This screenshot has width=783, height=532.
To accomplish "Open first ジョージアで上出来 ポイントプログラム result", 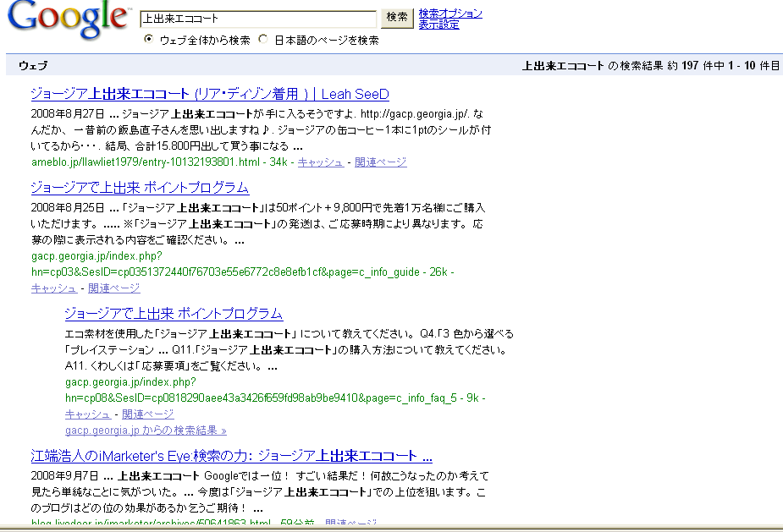I will [140, 188].
